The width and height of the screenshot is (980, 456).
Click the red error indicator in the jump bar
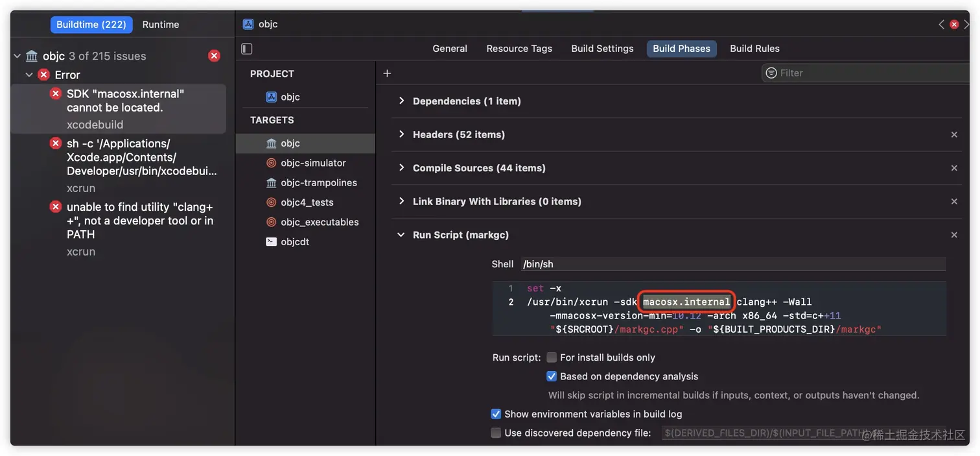pyautogui.click(x=954, y=25)
